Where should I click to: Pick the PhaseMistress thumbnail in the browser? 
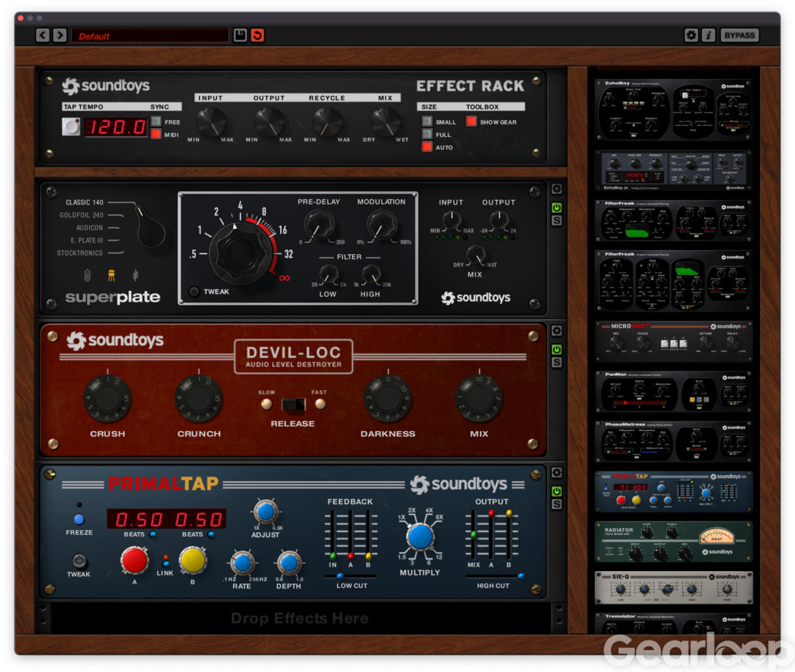pos(674,442)
